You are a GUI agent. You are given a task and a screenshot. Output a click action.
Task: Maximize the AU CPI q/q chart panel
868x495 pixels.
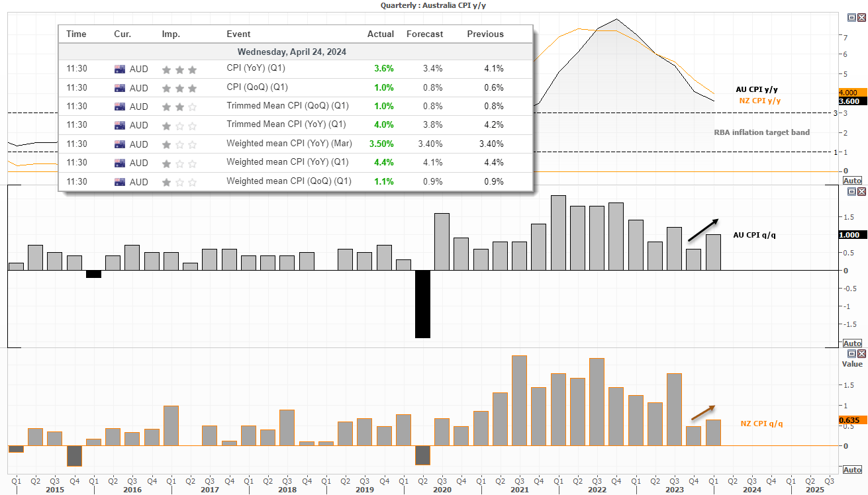(x=852, y=192)
